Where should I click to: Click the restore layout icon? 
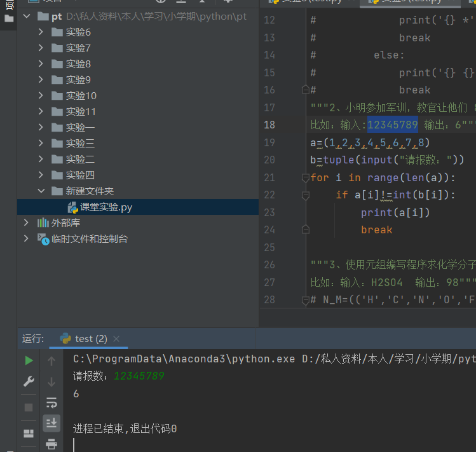click(29, 434)
